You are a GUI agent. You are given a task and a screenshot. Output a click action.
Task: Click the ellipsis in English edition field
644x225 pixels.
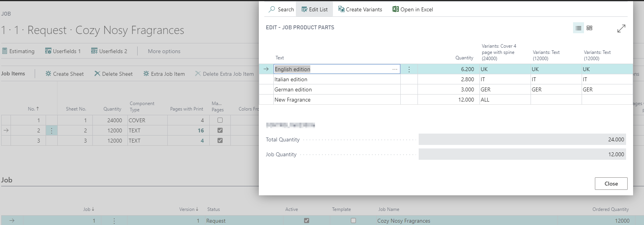pos(395,69)
